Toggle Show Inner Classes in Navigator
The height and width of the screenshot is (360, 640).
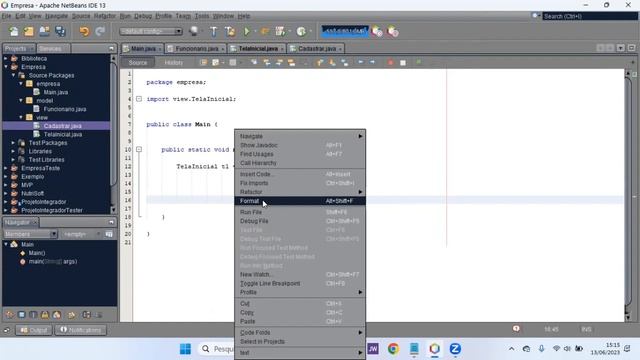(57, 315)
